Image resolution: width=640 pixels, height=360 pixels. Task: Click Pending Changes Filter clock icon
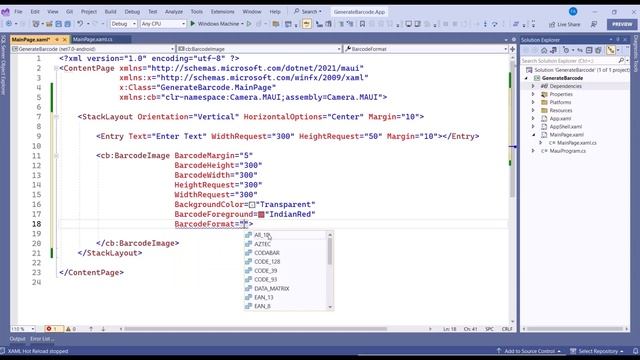[x=566, y=50]
